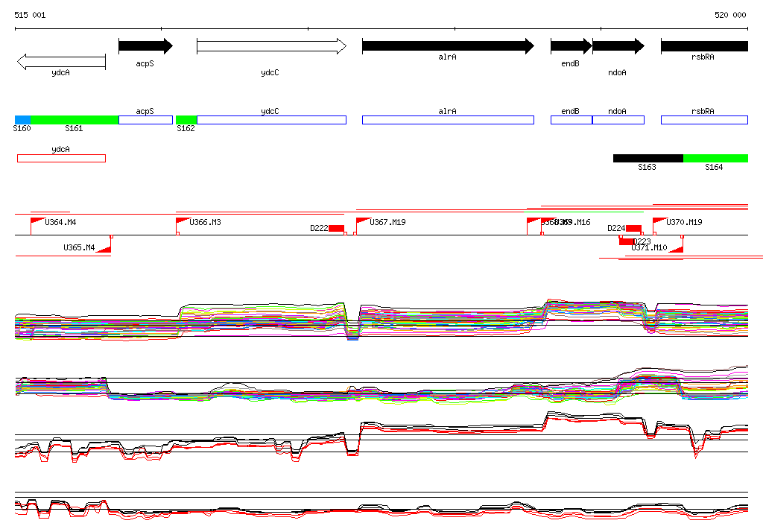Click the 'U366.M3' text label
The image size is (763, 532).
point(205,223)
